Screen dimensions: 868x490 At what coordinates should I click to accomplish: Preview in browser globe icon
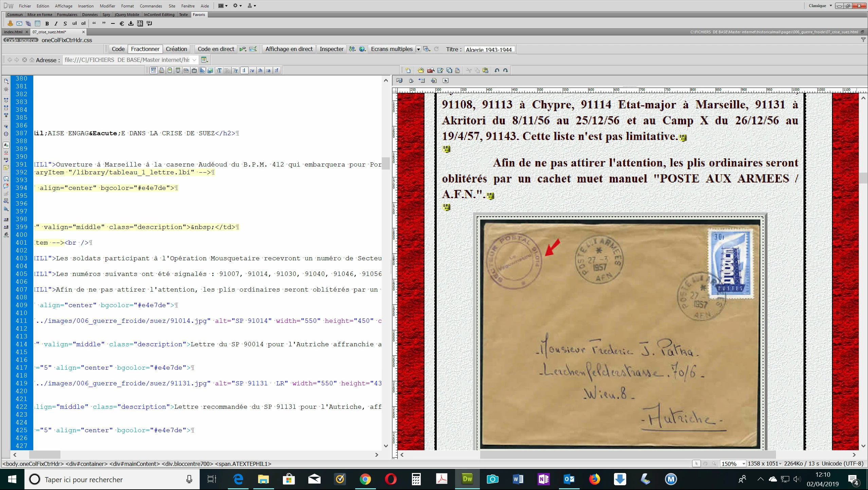(362, 49)
